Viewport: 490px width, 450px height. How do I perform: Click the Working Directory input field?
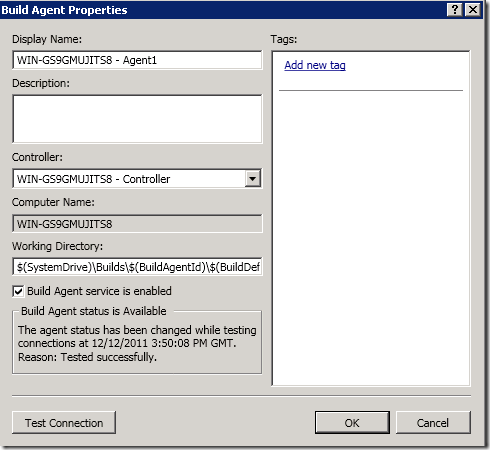coord(137,267)
